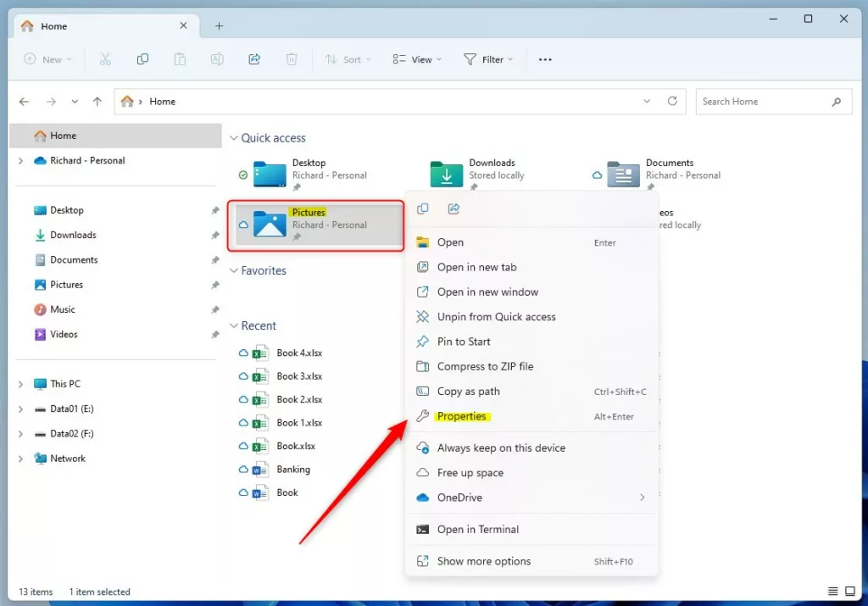This screenshot has height=606, width=868.
Task: Expand Richard - Personal in sidebar
Action: pos(20,161)
